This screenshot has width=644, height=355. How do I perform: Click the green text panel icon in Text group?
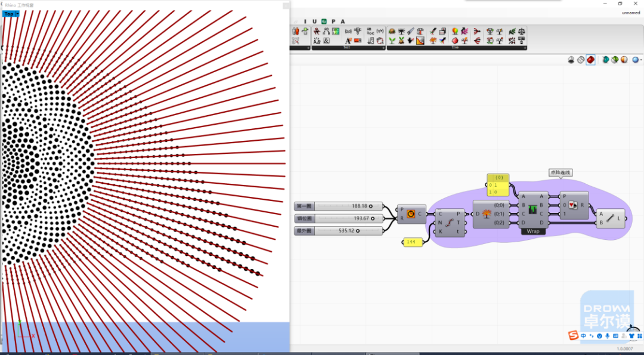coord(336,31)
